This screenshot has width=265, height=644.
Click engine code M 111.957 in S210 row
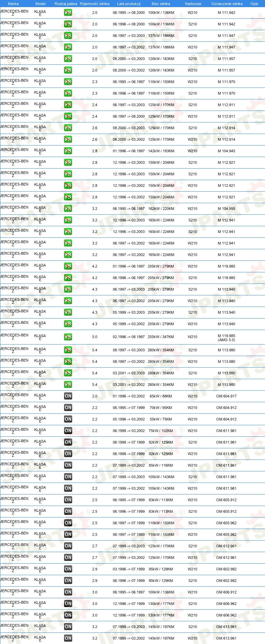click(x=226, y=59)
